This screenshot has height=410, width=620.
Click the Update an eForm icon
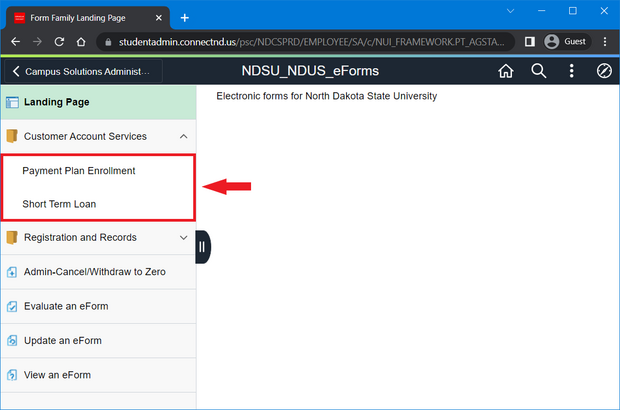(12, 341)
